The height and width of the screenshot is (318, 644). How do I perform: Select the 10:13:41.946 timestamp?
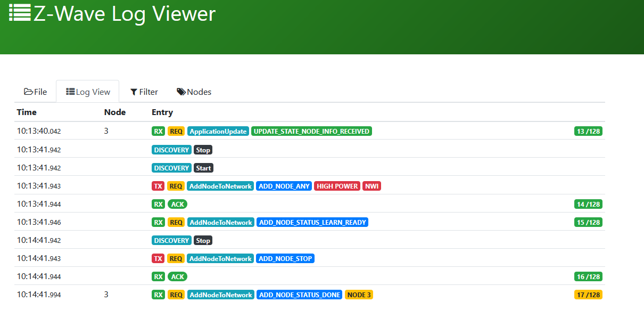point(39,222)
